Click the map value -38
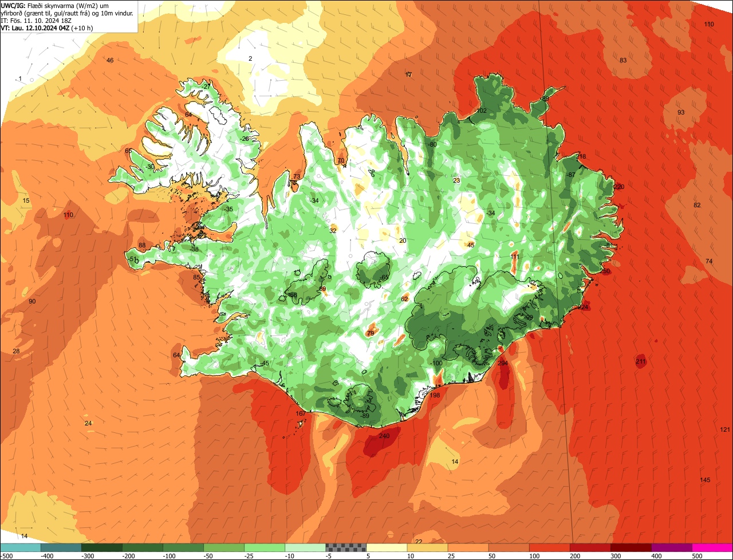733x560 pixels. [x=195, y=250]
